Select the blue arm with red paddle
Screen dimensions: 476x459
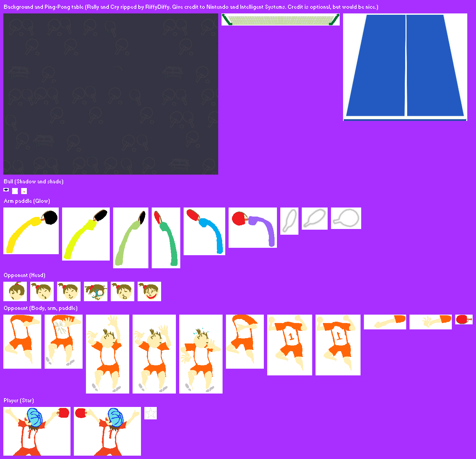(x=204, y=231)
